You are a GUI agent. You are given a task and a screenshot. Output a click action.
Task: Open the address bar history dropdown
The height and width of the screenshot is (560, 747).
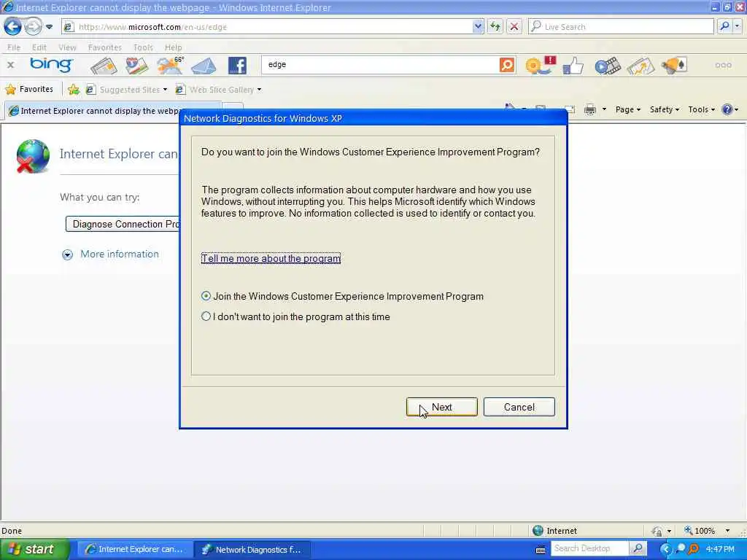478,27
